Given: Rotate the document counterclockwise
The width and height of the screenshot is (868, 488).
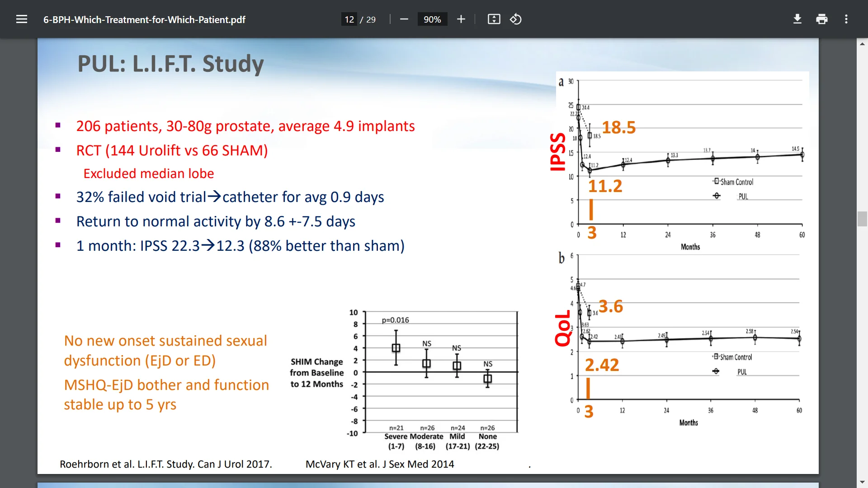Looking at the screenshot, I should tap(516, 19).
